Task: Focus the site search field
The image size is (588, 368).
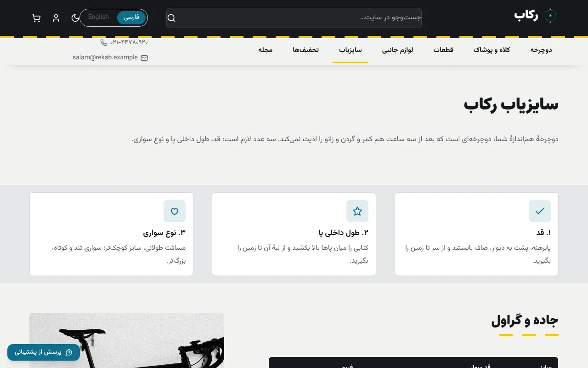Action: tap(294, 18)
